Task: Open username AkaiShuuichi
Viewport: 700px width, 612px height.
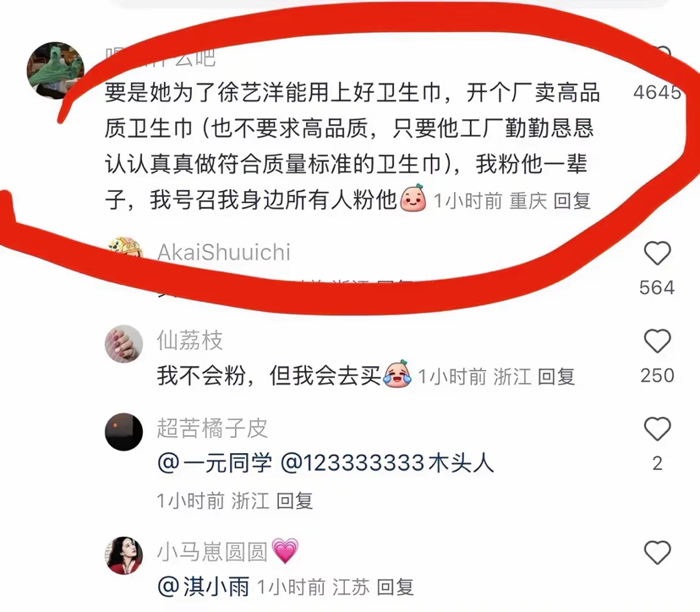Action: point(224,252)
